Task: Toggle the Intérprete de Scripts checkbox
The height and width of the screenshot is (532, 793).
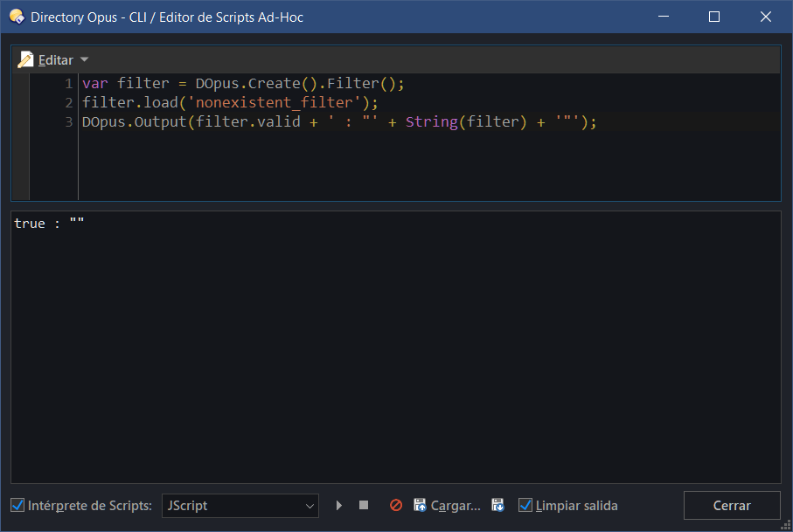Action: (17, 505)
